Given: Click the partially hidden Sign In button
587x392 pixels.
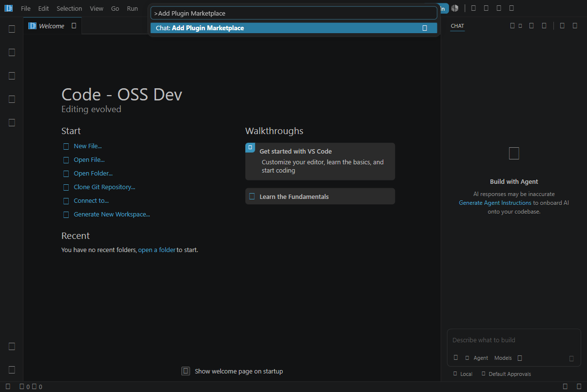Looking at the screenshot, I should [x=444, y=8].
